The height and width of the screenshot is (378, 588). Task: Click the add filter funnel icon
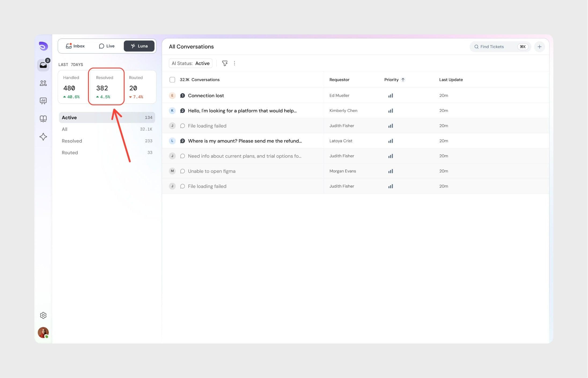point(225,63)
